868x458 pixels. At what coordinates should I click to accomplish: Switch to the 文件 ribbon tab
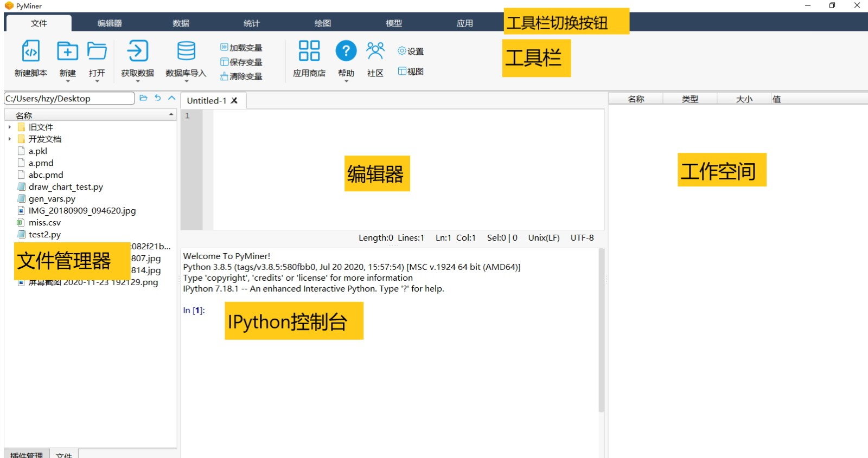[x=39, y=23]
